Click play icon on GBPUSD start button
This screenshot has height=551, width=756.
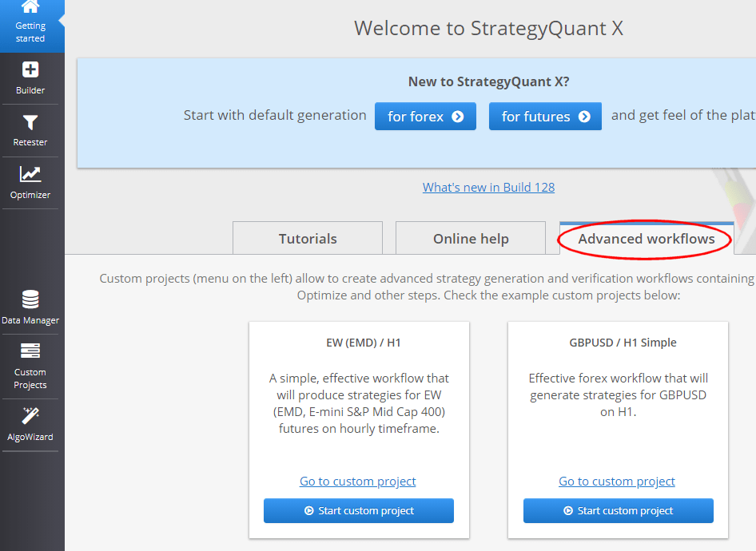[x=568, y=510]
